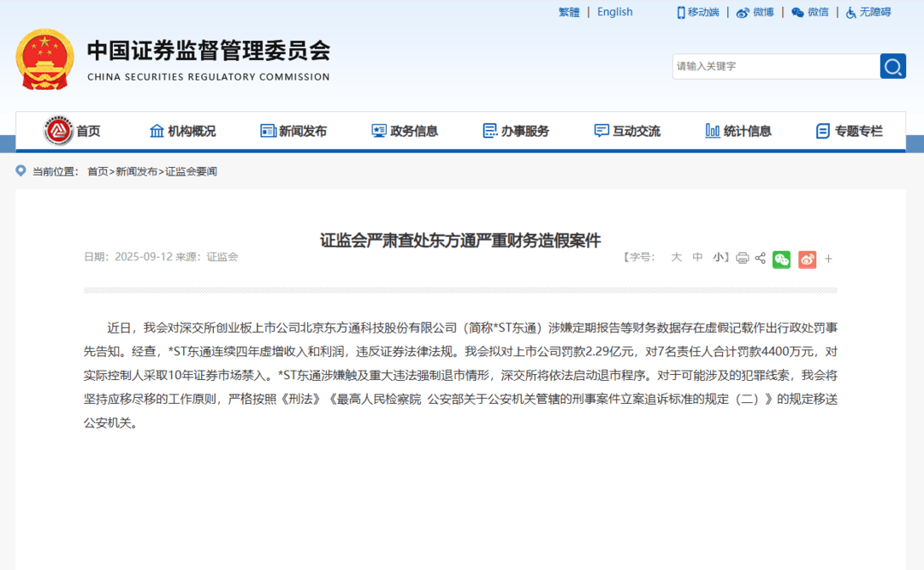Share article via the red Weibo icon
The image size is (924, 570).
click(807, 258)
